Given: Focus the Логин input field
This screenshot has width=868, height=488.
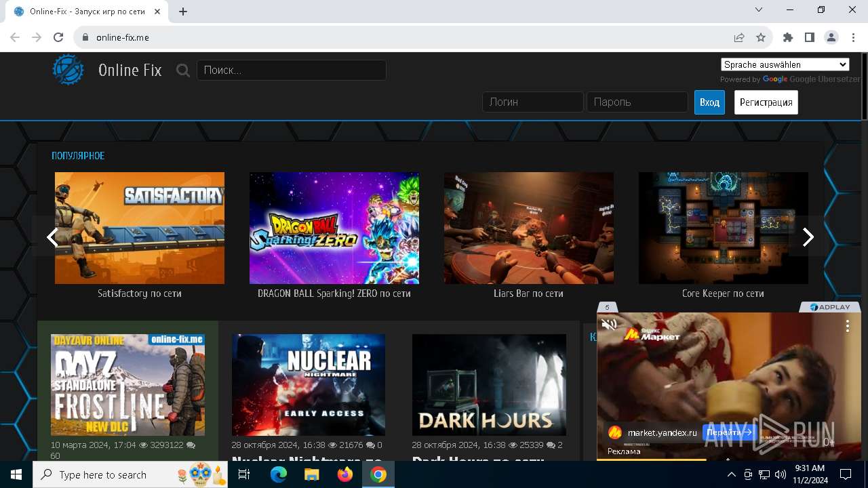Looking at the screenshot, I should click(x=533, y=102).
